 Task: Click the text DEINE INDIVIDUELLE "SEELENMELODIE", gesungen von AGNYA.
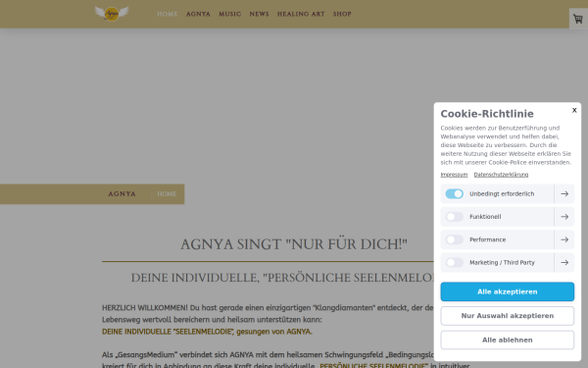[207, 332]
